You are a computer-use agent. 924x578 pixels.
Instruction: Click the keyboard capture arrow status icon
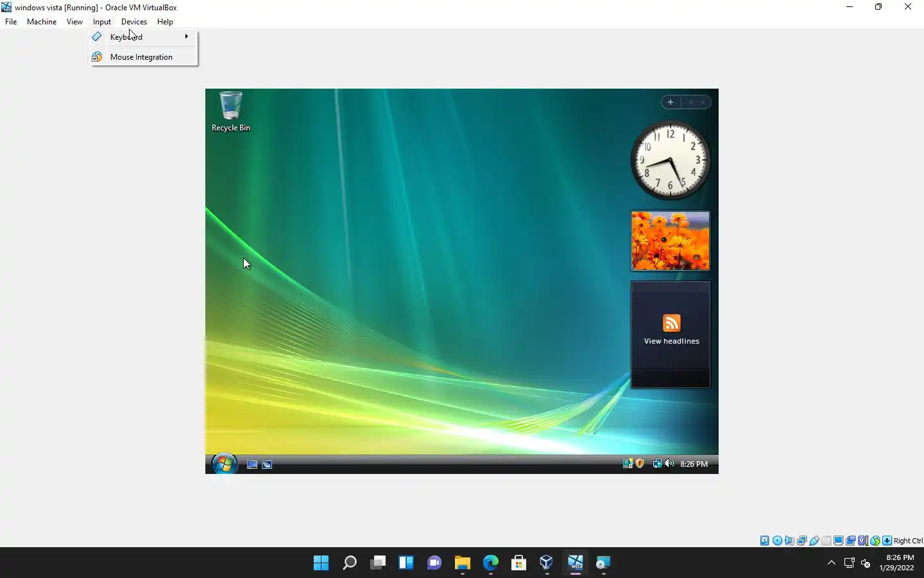[887, 541]
